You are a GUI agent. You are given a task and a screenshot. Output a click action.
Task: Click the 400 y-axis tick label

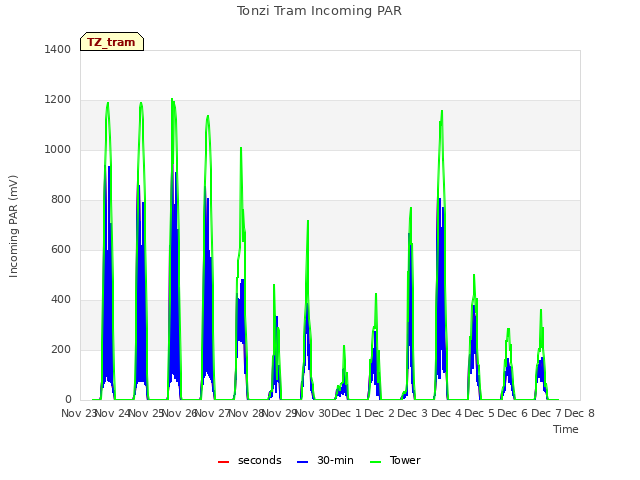pos(61,300)
